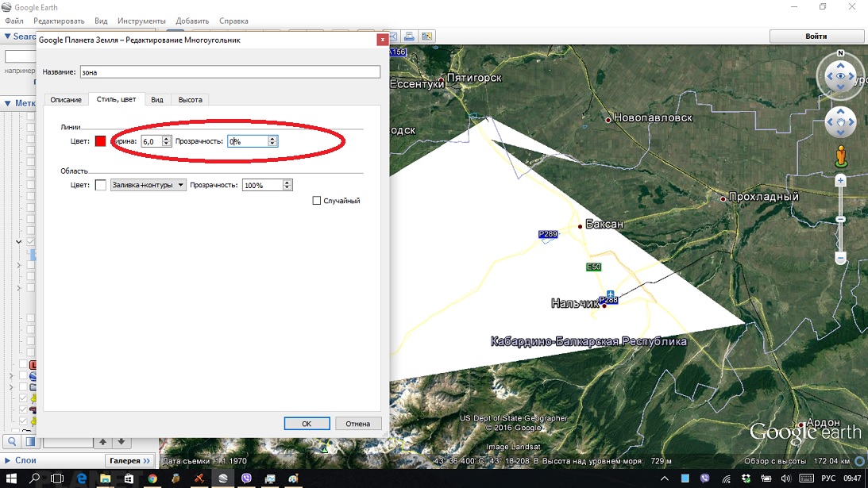Switch to the Высота tab
This screenshot has width=868, height=488.
pyautogui.click(x=190, y=99)
